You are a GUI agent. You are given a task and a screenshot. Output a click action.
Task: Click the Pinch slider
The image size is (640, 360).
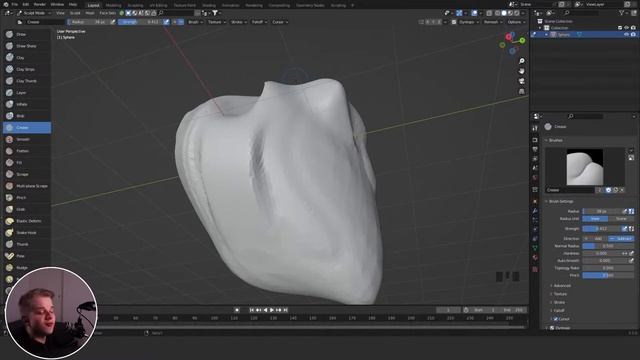608,276
